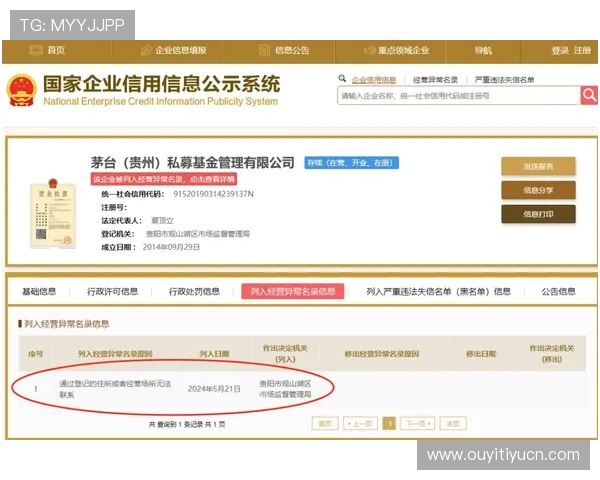
Task: Select the 经营异常名录 search category
Action: [435, 80]
